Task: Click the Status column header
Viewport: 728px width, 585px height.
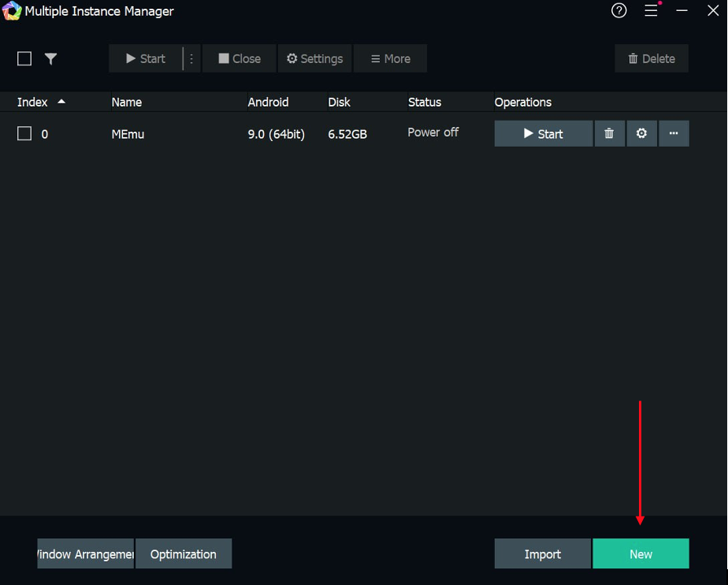Action: 424,102
